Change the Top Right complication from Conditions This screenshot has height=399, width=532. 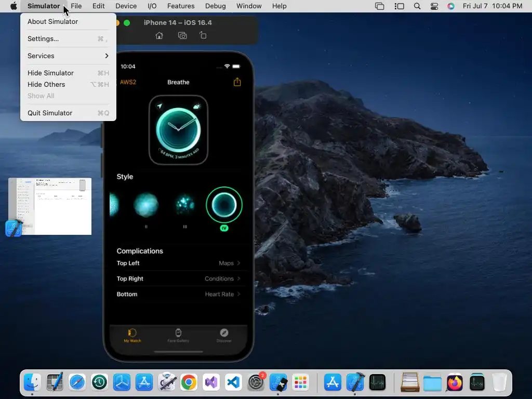tap(179, 278)
